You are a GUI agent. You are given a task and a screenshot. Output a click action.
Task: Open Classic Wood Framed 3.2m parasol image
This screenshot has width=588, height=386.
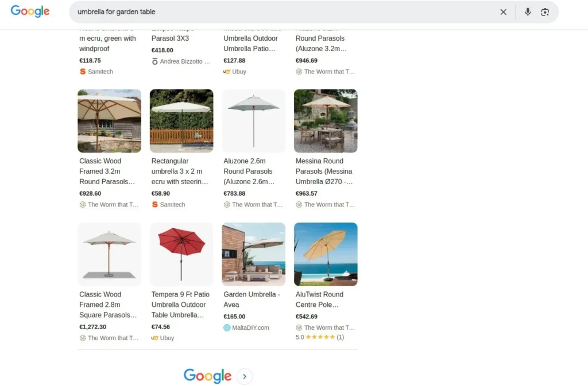[109, 121]
